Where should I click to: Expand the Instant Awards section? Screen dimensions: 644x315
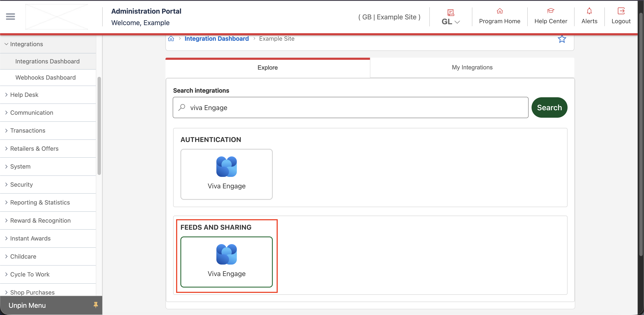(x=48, y=239)
